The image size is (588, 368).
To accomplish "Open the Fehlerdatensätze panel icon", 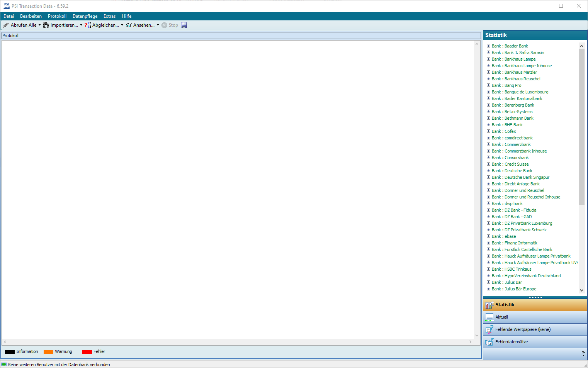I will 489,342.
